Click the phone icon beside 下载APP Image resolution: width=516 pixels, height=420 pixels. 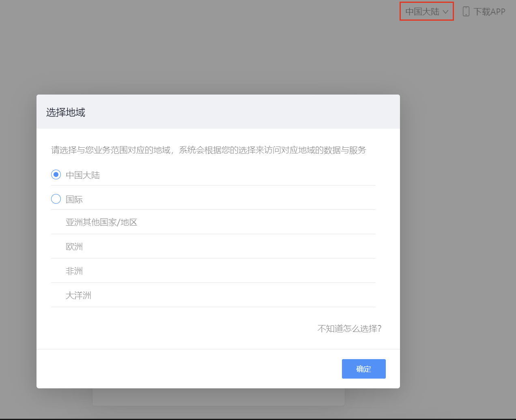466,11
